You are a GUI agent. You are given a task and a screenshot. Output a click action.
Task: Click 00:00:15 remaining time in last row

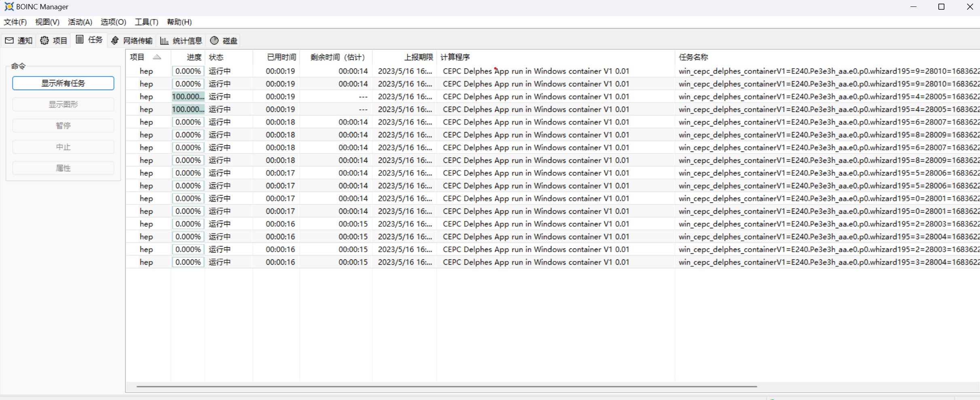point(353,262)
